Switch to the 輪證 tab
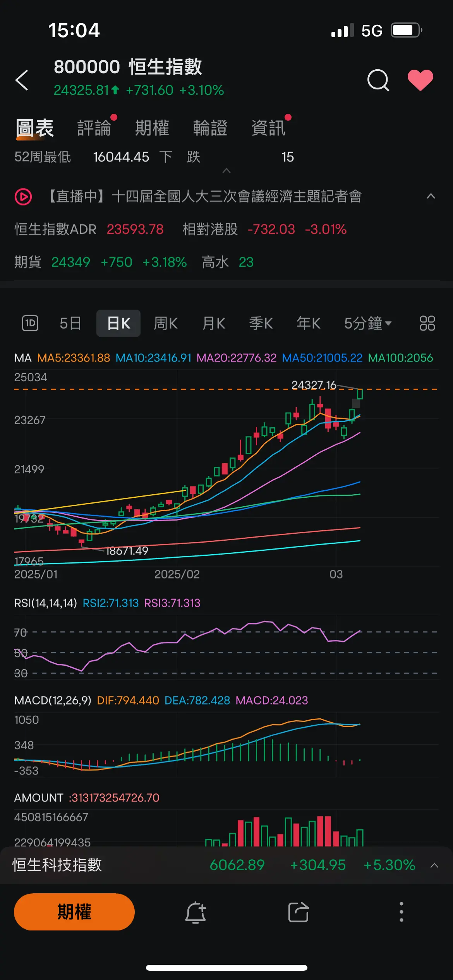453x980 pixels. pos(210,128)
